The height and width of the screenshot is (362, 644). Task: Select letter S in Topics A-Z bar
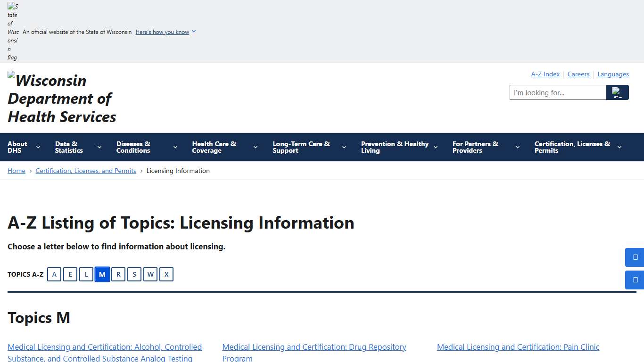click(x=134, y=274)
